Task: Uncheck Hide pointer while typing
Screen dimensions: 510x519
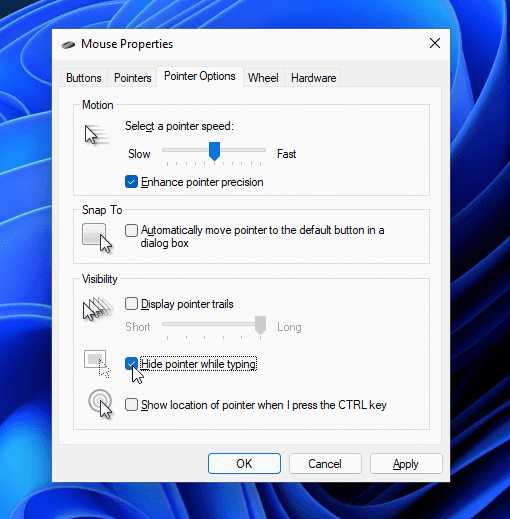Action: point(131,364)
